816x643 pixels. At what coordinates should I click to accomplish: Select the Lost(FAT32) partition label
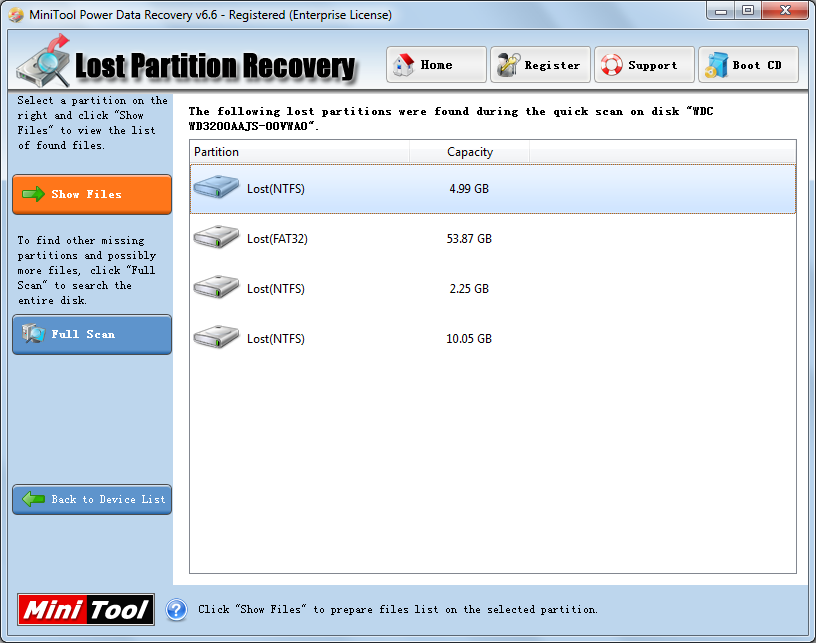(x=277, y=239)
